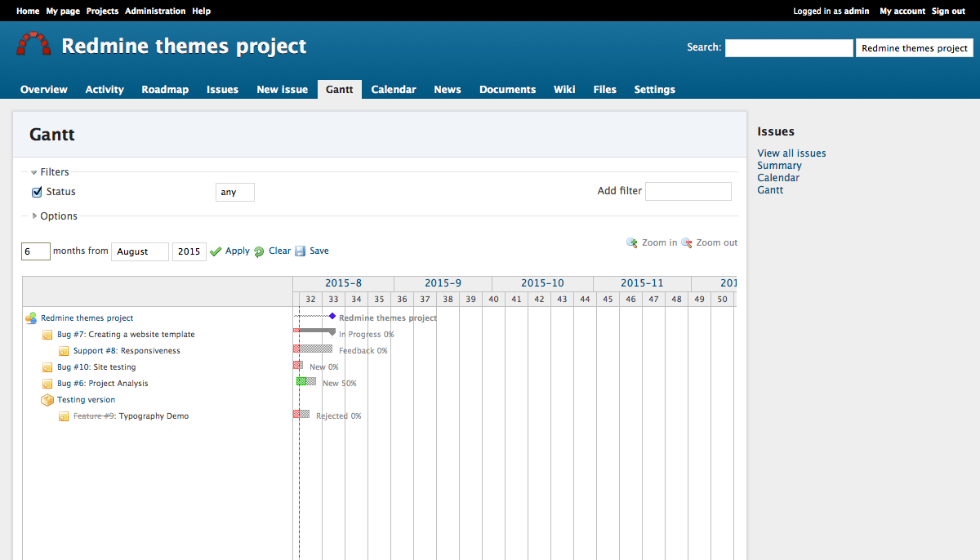Click the Save floppy disk icon

[x=300, y=251]
